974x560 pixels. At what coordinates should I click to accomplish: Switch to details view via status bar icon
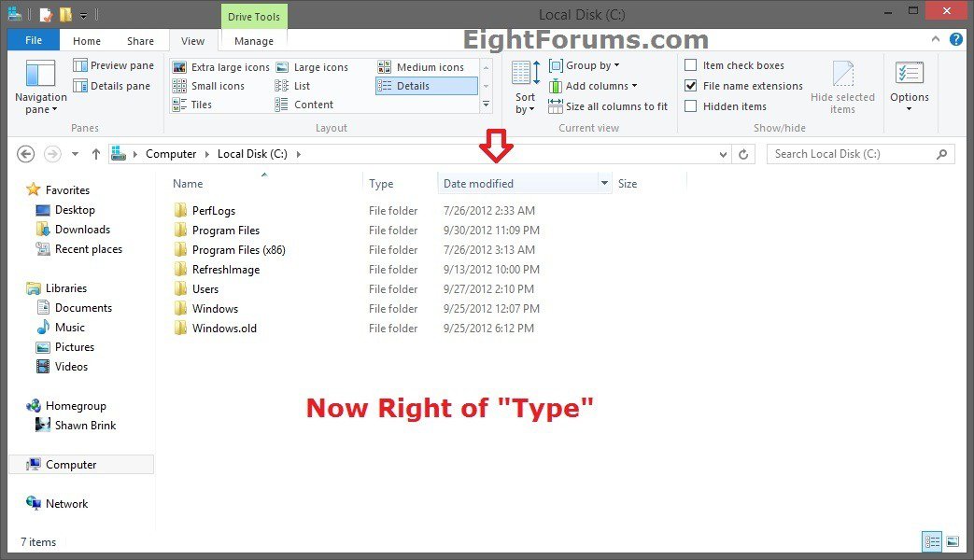pyautogui.click(x=932, y=542)
